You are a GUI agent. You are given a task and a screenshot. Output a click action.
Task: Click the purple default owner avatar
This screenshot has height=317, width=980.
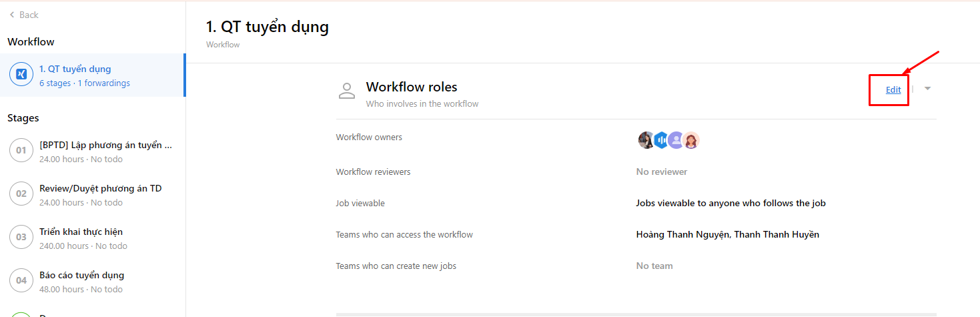click(676, 140)
